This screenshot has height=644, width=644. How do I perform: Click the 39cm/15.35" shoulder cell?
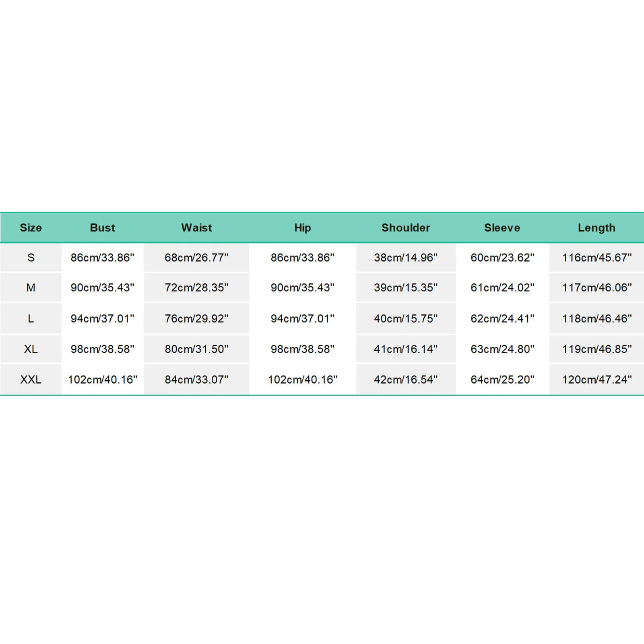point(406,288)
